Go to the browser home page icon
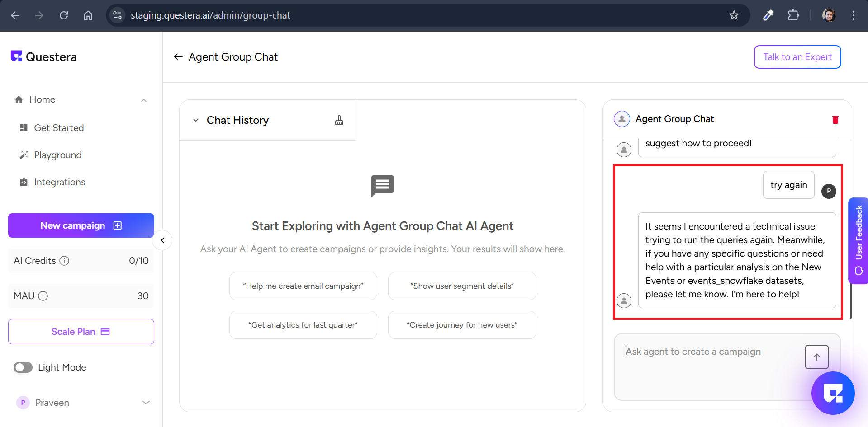This screenshot has height=427, width=868. 88,15
